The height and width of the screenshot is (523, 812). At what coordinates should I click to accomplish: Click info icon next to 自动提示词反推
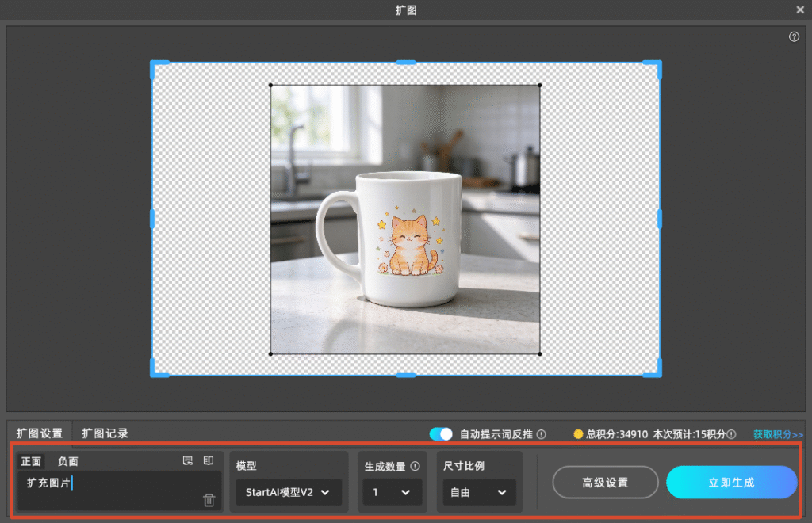click(542, 434)
